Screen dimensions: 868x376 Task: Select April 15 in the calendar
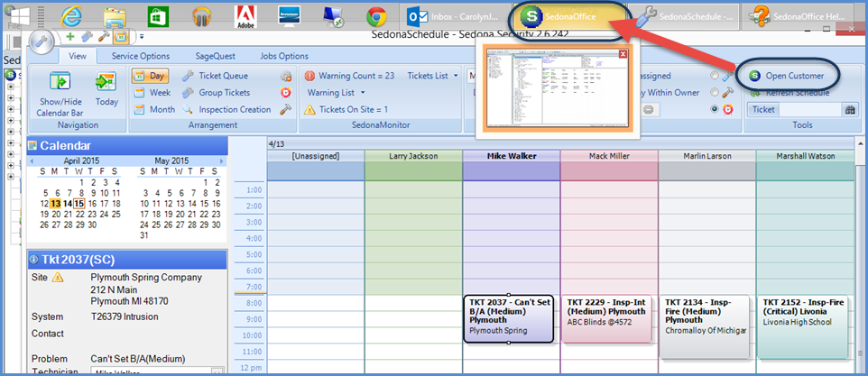79,204
